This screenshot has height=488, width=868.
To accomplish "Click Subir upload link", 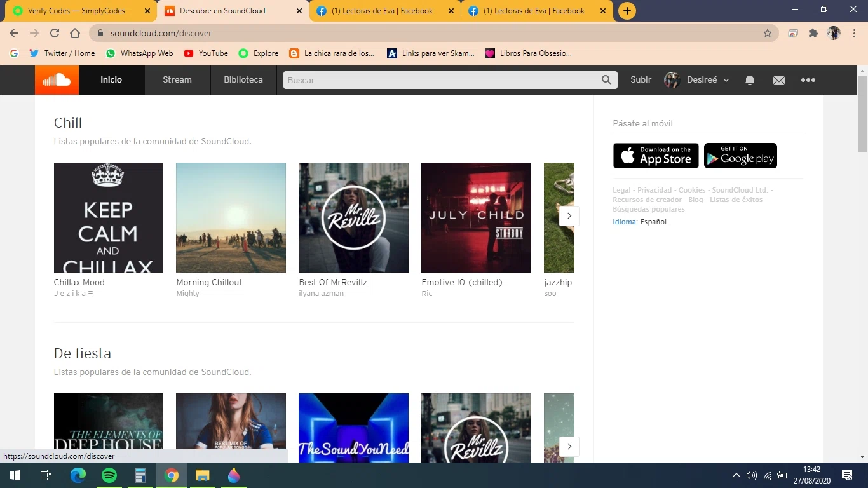I will click(641, 80).
